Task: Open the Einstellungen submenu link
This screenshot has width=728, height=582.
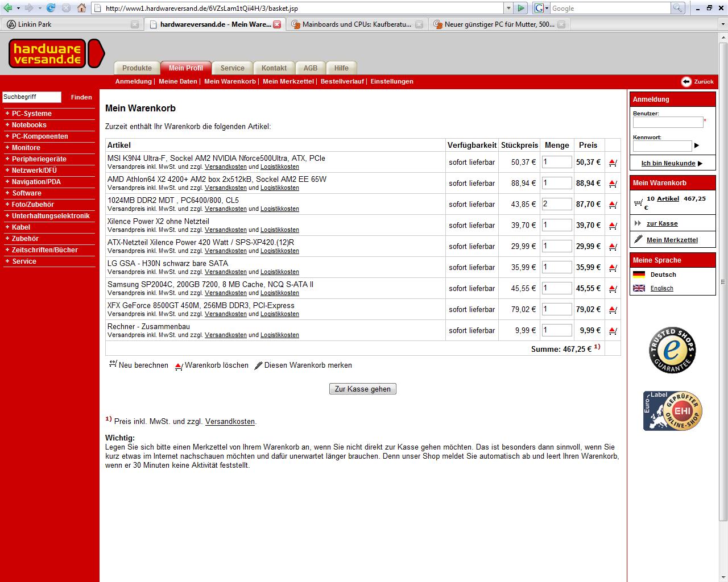Action: pyautogui.click(x=392, y=81)
